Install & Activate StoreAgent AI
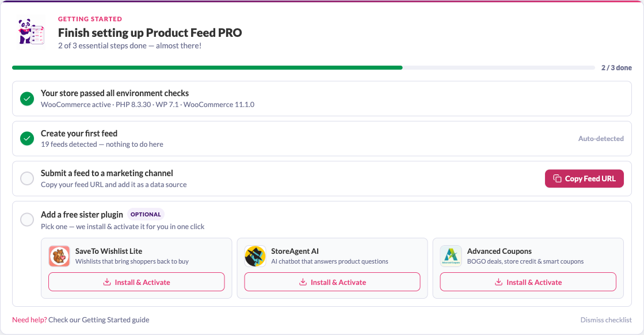Viewport: 644px width, 335px height. coord(332,282)
